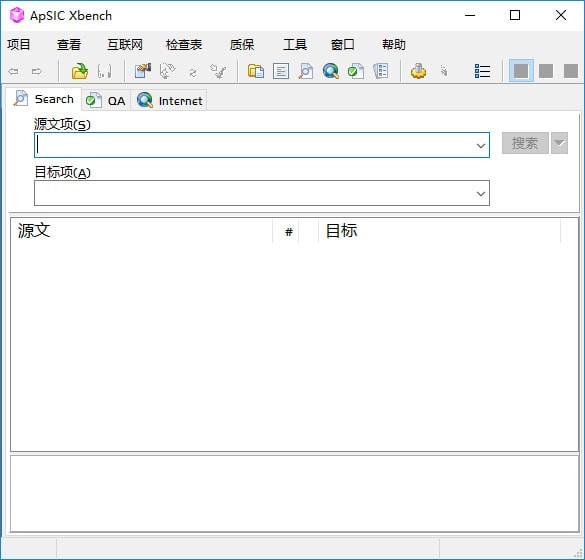
Task: Click the checklist pages toolbar icon
Action: pyautogui.click(x=381, y=71)
